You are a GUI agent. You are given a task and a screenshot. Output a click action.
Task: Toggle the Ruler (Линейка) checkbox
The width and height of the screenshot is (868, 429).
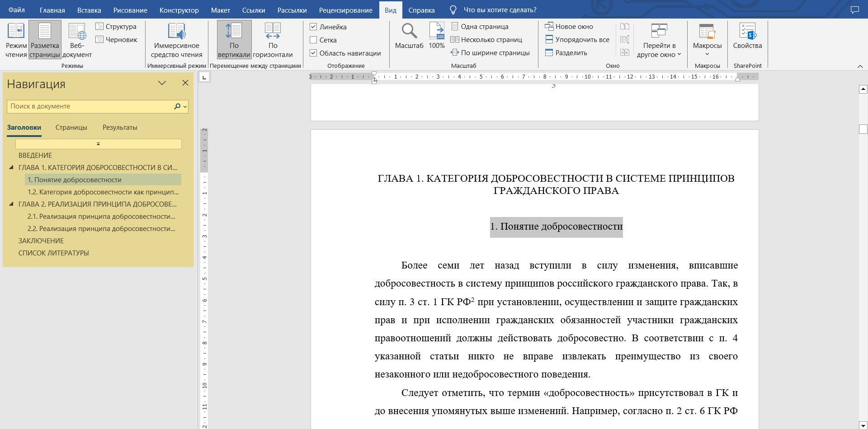click(x=313, y=27)
